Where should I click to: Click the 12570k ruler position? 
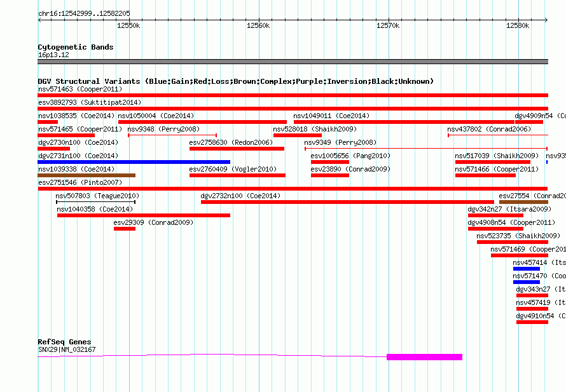pyautogui.click(x=388, y=25)
